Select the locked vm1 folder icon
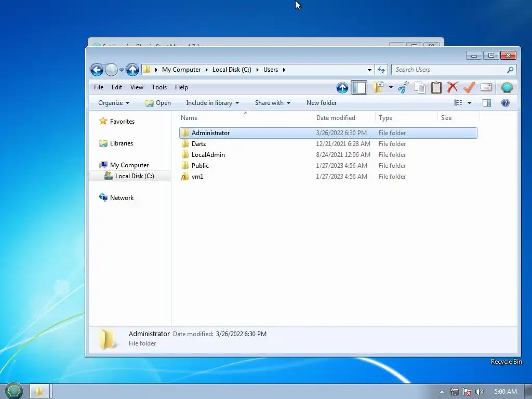Screen dimensions: 532x399 pyautogui.click(x=185, y=177)
